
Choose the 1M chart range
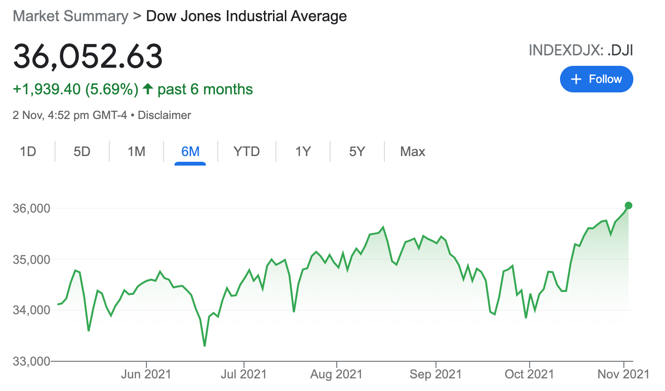pos(137,151)
